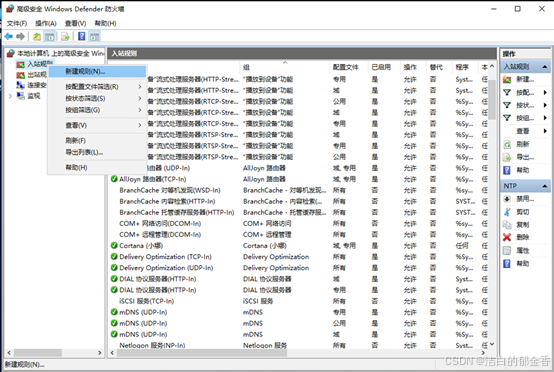The image size is (554, 372).
Task: Select the AllJoyn 路由器(TCP-In) rule row
Action: 299,179
